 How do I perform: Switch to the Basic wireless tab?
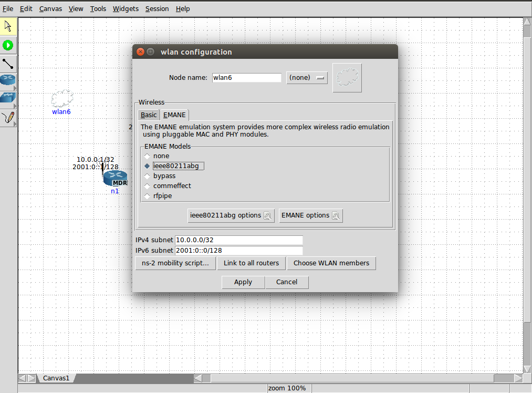(148, 115)
